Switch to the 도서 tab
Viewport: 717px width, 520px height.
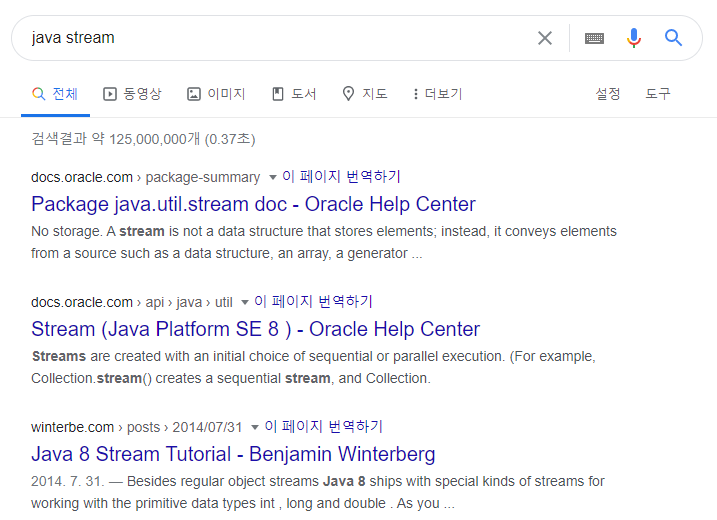[294, 94]
